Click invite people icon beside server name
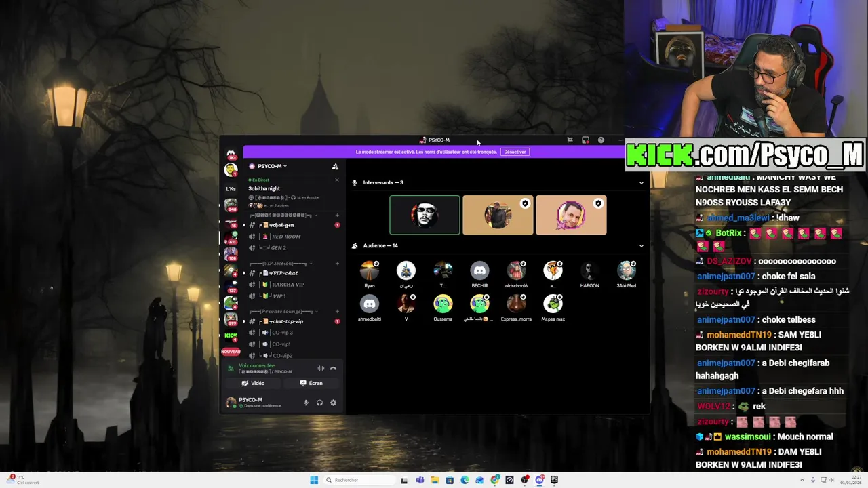 334,166
